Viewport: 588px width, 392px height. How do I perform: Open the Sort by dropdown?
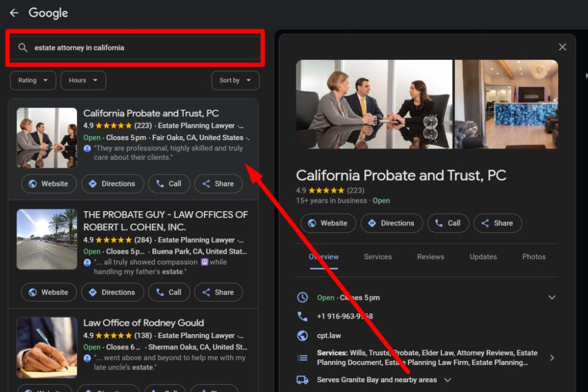(x=235, y=80)
